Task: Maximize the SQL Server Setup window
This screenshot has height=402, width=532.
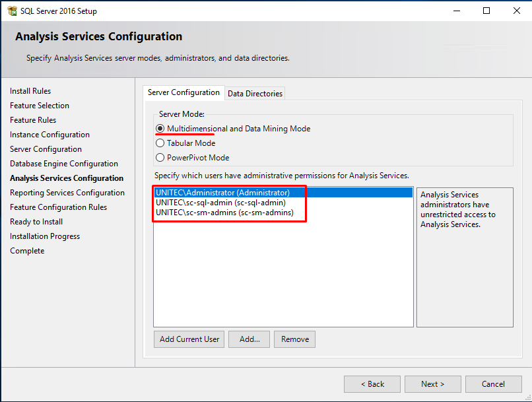Action: [x=486, y=11]
